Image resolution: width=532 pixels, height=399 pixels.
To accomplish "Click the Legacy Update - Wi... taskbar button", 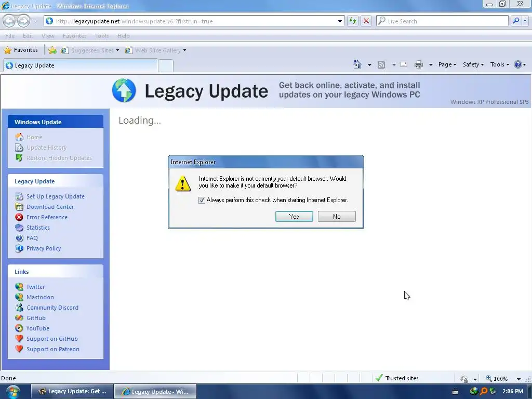I will pyautogui.click(x=155, y=391).
